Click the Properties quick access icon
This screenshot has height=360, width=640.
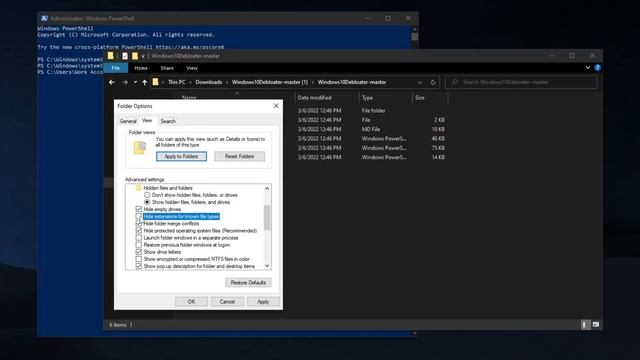(x=125, y=56)
